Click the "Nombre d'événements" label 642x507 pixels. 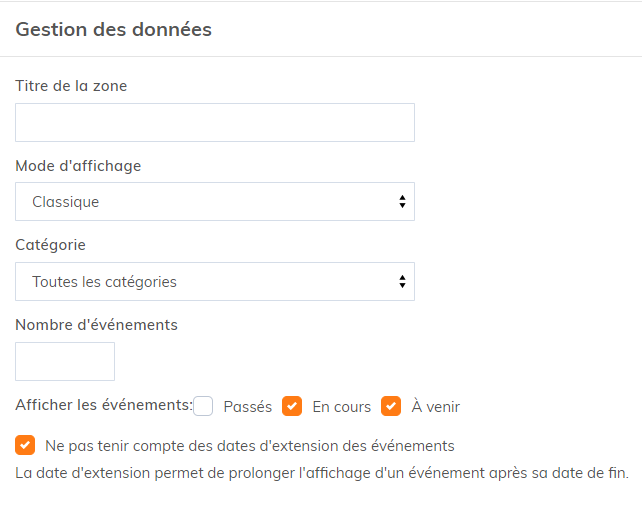96,325
